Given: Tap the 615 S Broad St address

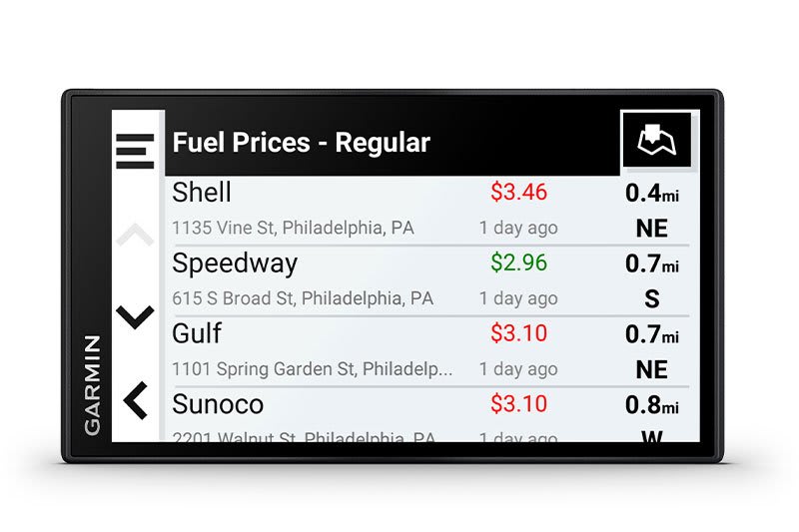Looking at the screenshot, I should 303,298.
